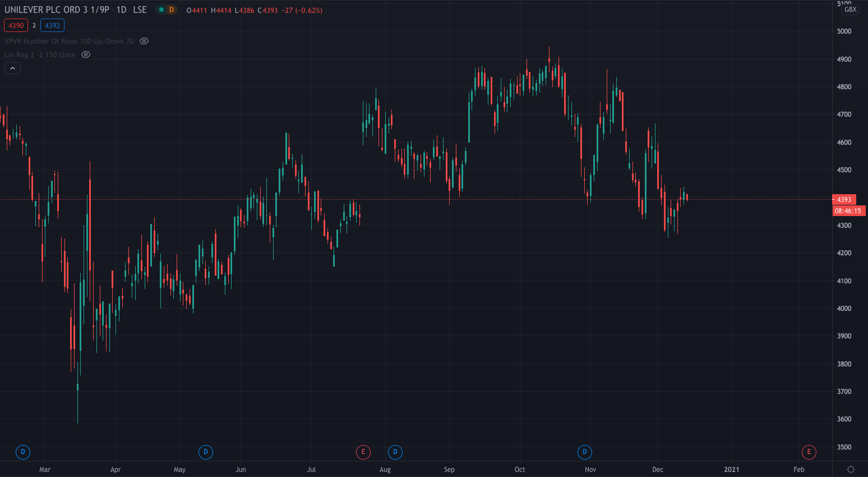Screen dimensions: 868x477
Task: Click the change value −27 (−0.62%)
Action: point(302,10)
